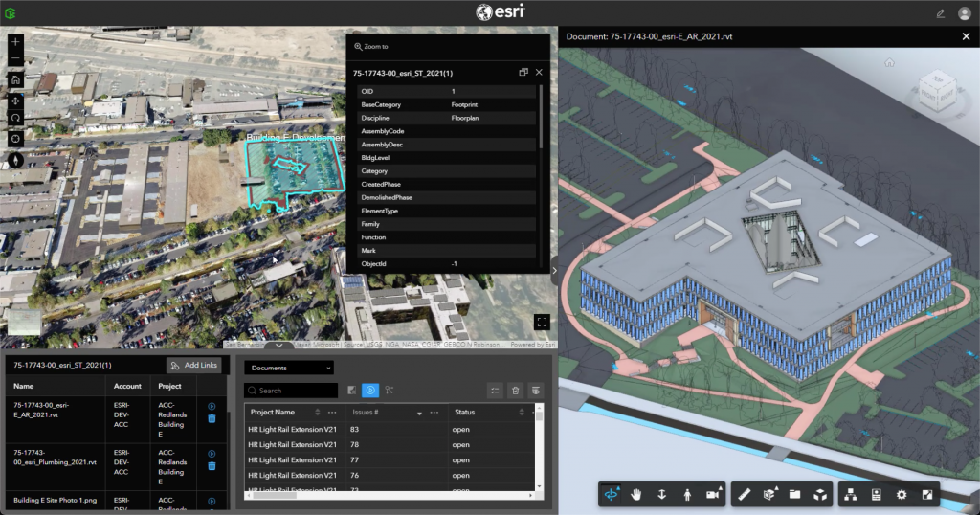Image resolution: width=980 pixels, height=515 pixels.
Task: Click the Discipline Floorplan row
Action: pyautogui.click(x=446, y=118)
